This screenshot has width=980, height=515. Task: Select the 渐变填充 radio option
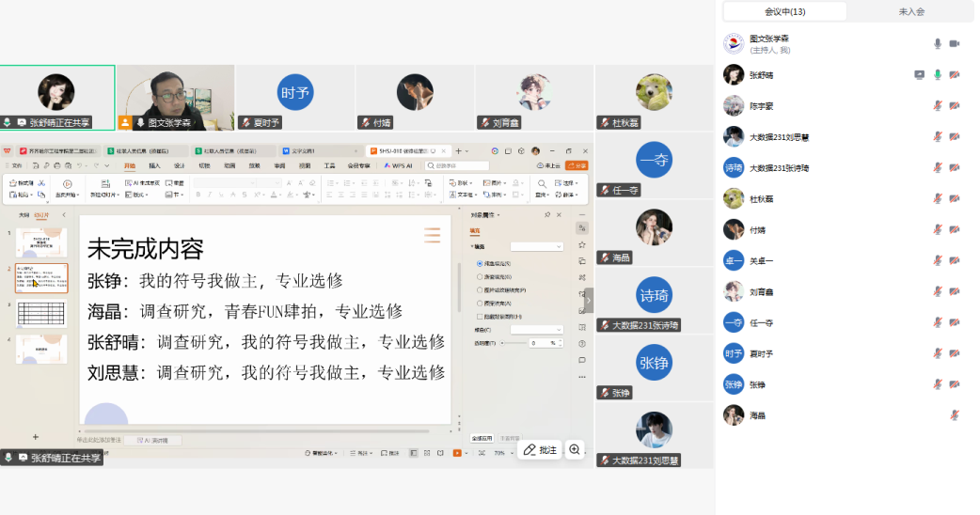480,277
